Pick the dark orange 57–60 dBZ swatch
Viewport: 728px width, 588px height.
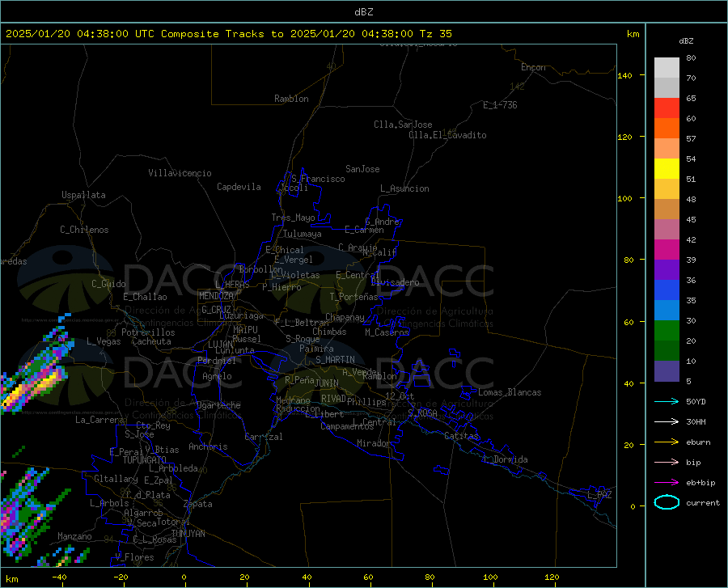(667, 129)
